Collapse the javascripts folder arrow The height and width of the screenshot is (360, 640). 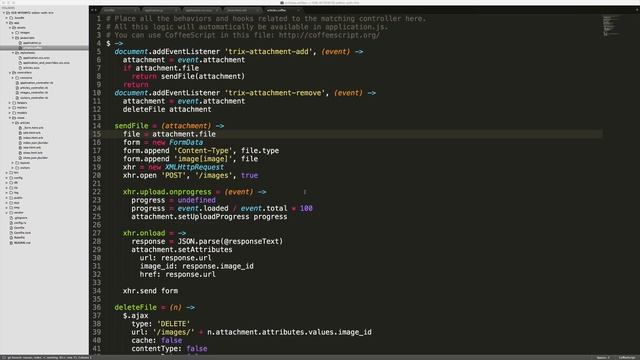click(13, 38)
